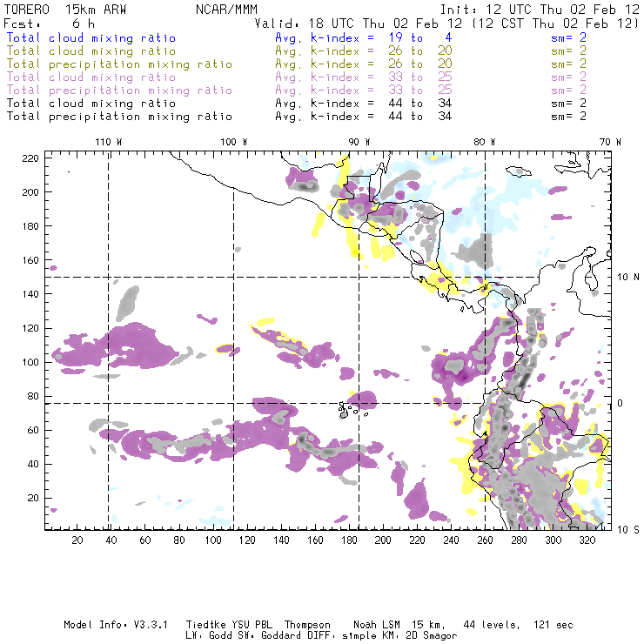
Task: Select the '100 W' longitude label
Action: pyautogui.click(x=234, y=142)
